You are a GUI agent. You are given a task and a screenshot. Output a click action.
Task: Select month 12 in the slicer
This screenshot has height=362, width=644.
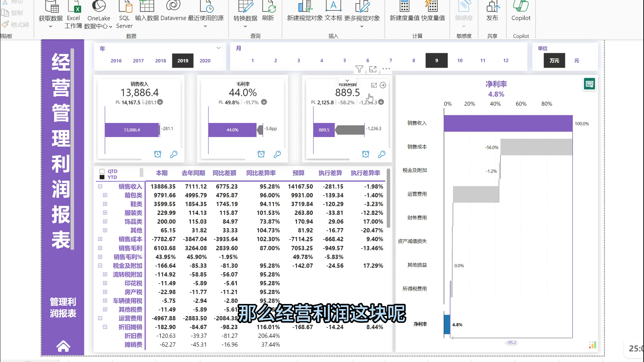point(506,60)
